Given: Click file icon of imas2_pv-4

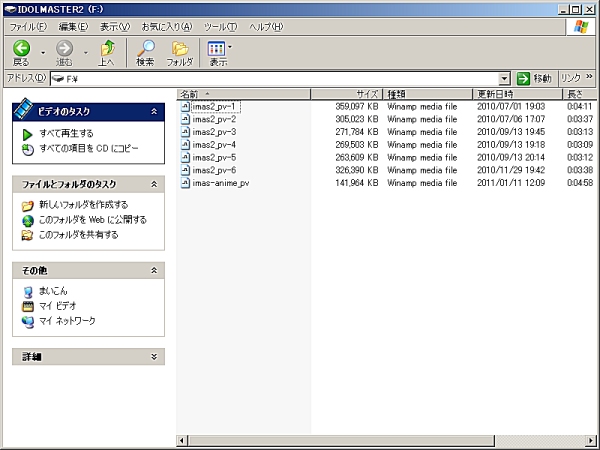Looking at the screenshot, I should point(185,145).
